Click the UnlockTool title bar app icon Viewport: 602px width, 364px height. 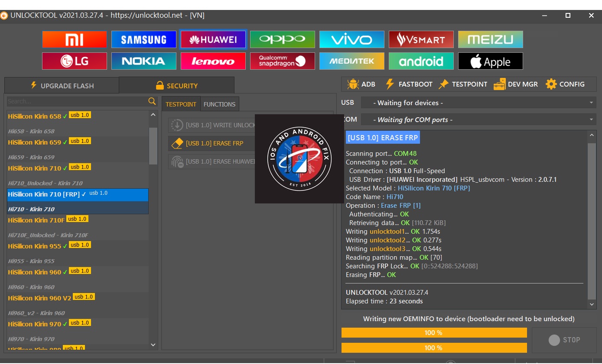pyautogui.click(x=4, y=16)
